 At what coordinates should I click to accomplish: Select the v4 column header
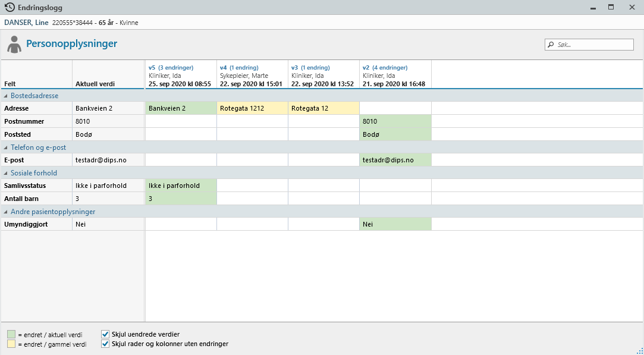(x=252, y=76)
